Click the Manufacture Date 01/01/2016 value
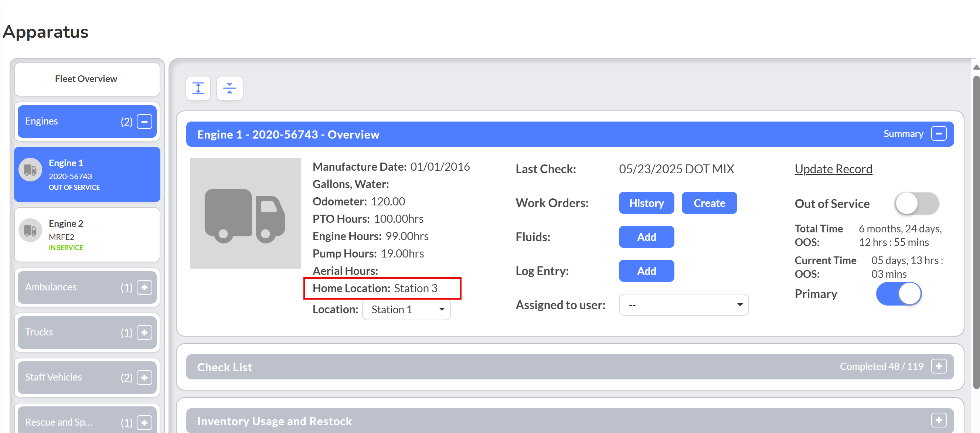Viewport: 980px width, 433px height. 440,167
